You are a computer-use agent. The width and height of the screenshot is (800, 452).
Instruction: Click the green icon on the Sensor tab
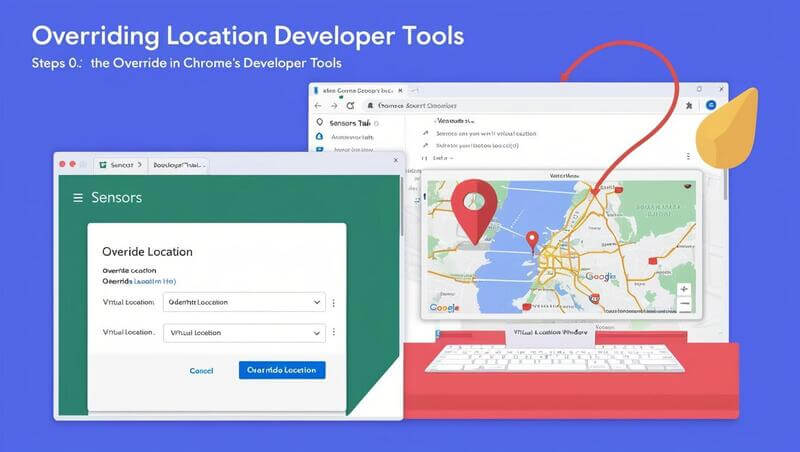(x=103, y=165)
